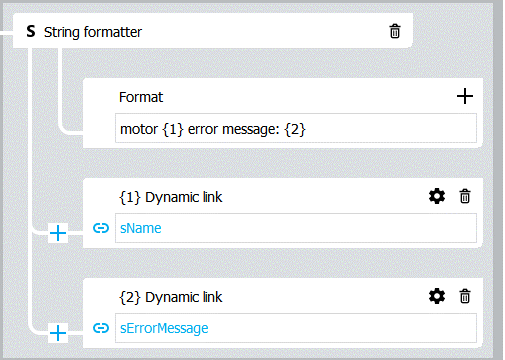Delete the String formatter block

[395, 31]
